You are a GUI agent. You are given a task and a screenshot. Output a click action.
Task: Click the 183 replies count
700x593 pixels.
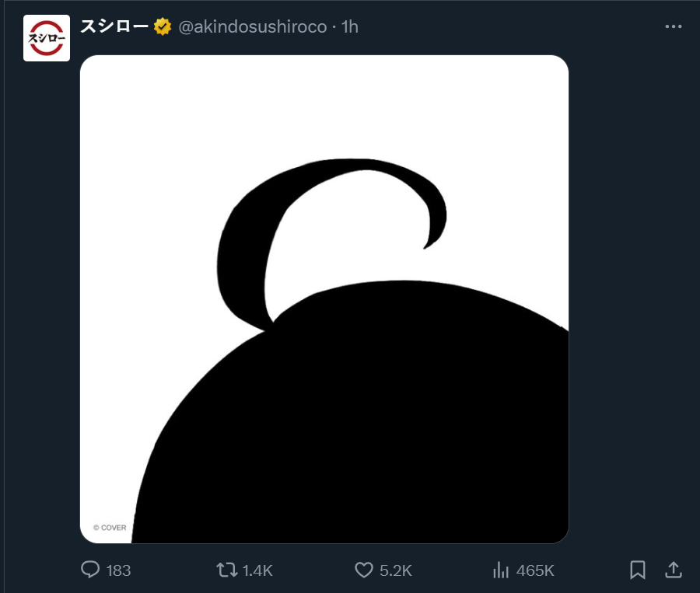click(119, 570)
